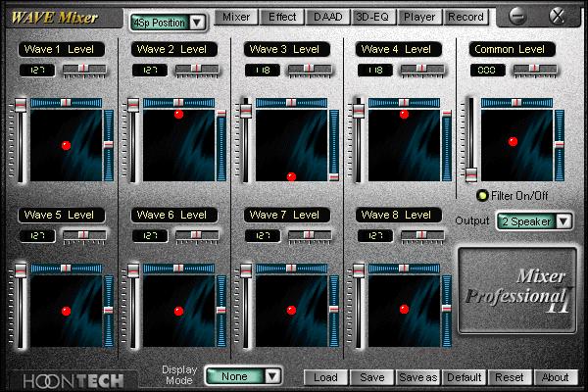The image size is (588, 392).
Task: Click the Wave 2 left vertical fader knob
Action: click(x=133, y=105)
